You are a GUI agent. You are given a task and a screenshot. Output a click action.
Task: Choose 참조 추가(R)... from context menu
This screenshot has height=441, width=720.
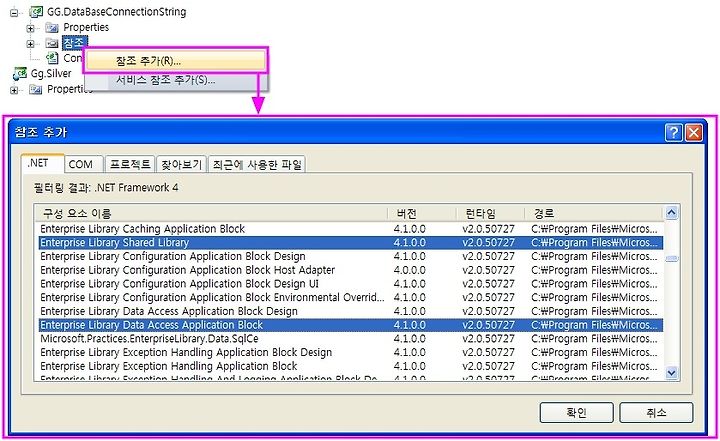175,61
